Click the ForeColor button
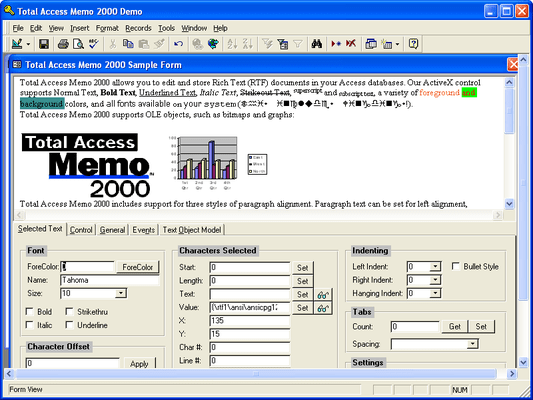This screenshot has width=533, height=400. (137, 267)
